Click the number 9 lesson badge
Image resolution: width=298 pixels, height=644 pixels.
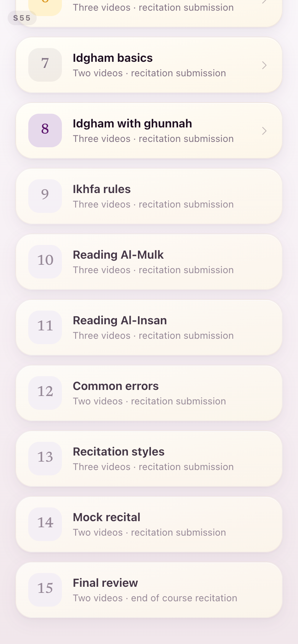[45, 196]
